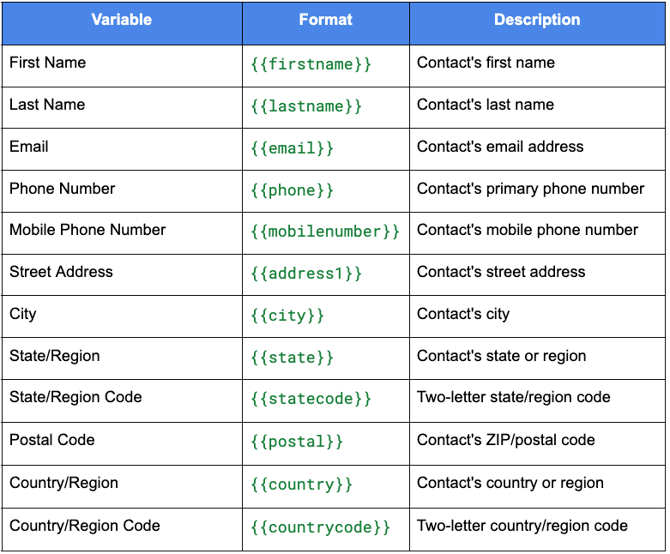Select the {{city}} format code

tap(288, 316)
